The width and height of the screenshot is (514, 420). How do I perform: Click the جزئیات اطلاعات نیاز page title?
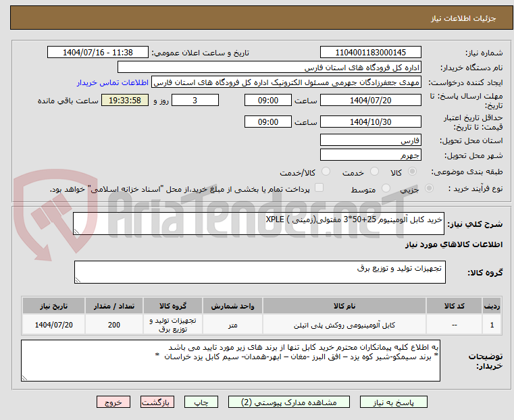coord(463,18)
